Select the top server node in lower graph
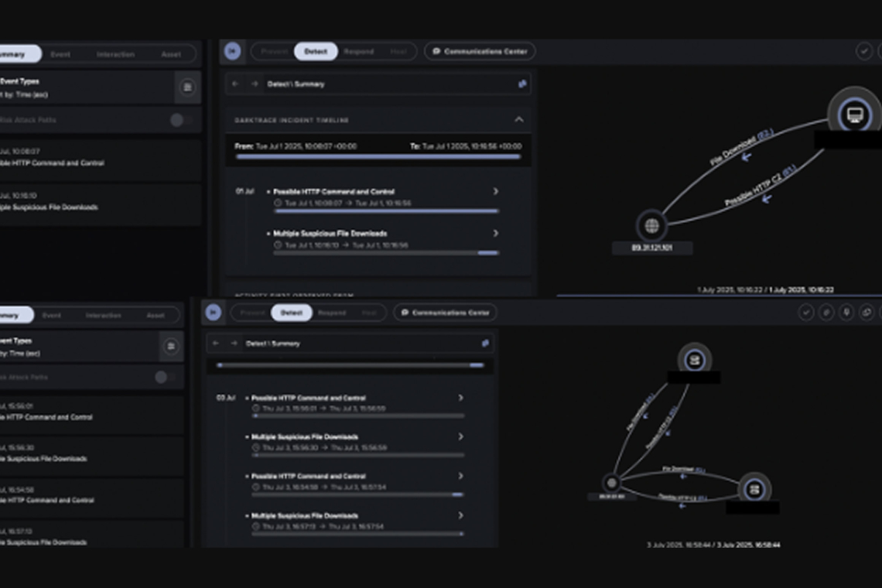Viewport: 882px width, 588px height. [x=694, y=360]
